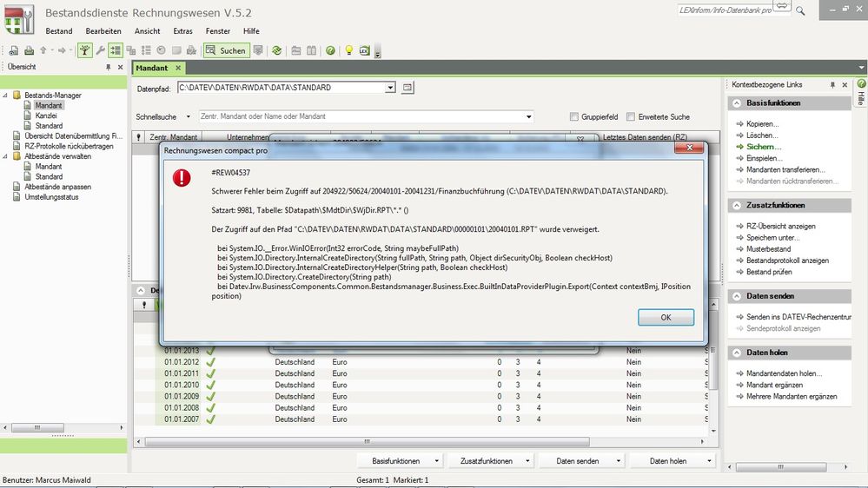This screenshot has height=488, width=868.
Task: Open the Datenpfad dropdown list
Action: click(390, 88)
